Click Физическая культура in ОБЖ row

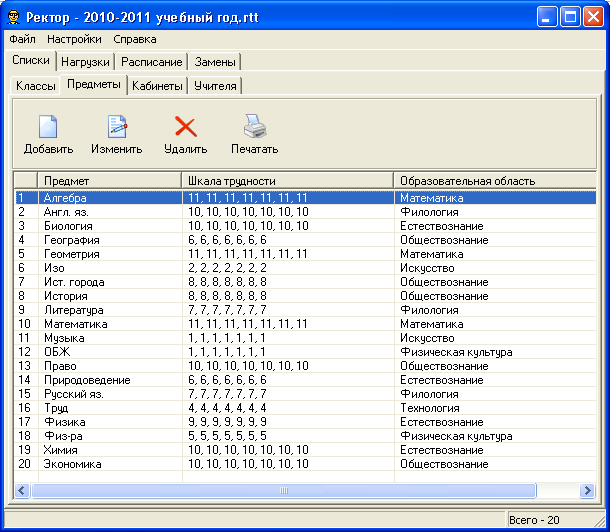tap(456, 352)
